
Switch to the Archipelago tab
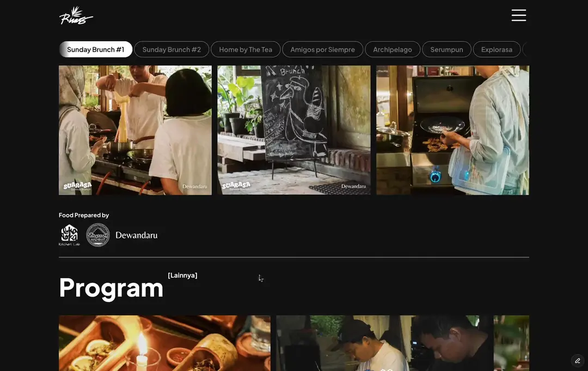(x=392, y=50)
